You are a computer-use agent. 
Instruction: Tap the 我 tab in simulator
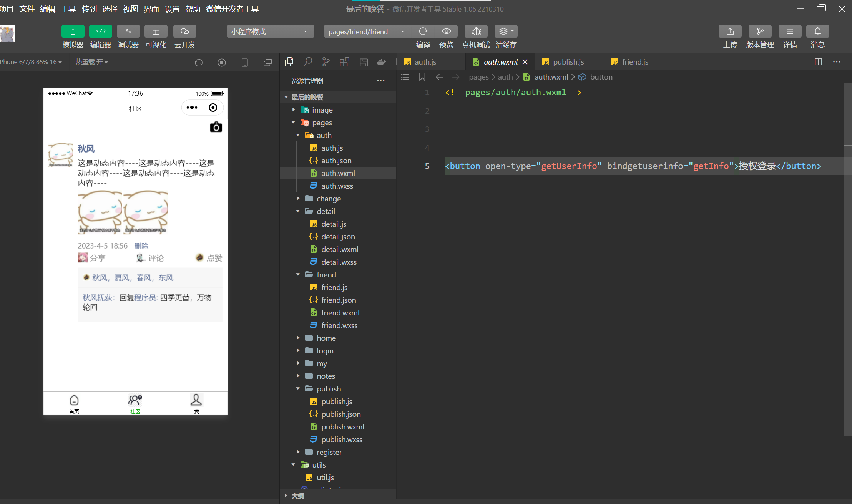[x=196, y=403]
